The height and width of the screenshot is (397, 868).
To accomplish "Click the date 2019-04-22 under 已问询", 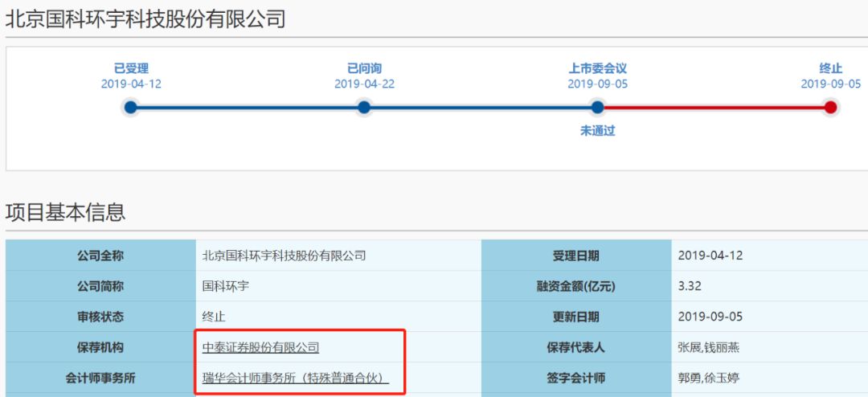I will pyautogui.click(x=364, y=84).
